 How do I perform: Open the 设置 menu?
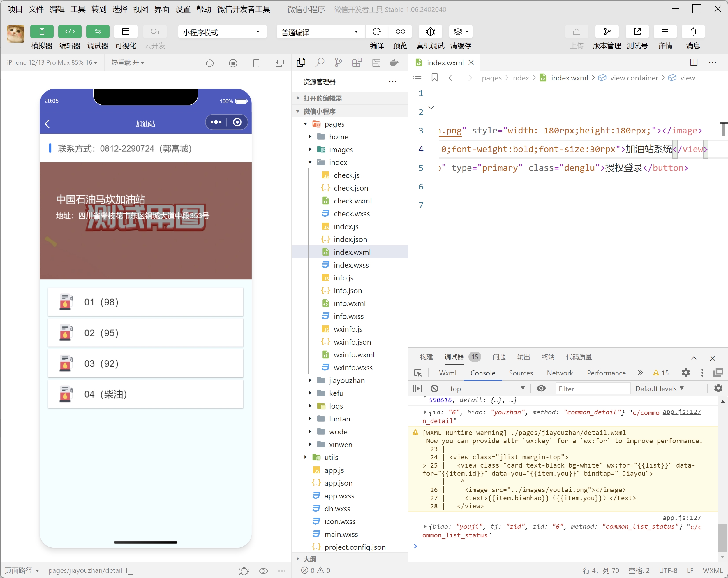[183, 9]
